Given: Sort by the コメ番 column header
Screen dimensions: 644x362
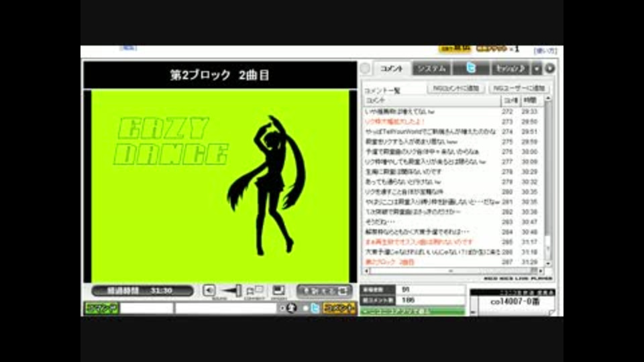Looking at the screenshot, I should (511, 101).
